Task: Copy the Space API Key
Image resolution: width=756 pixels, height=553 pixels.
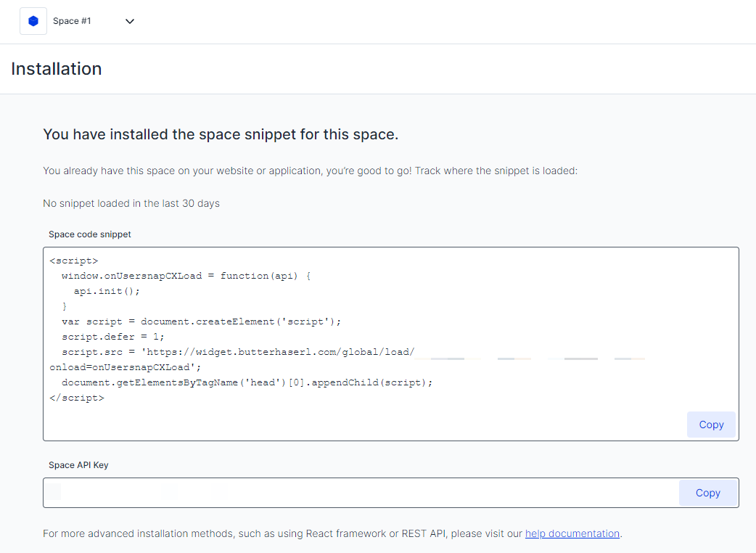Action: (708, 493)
